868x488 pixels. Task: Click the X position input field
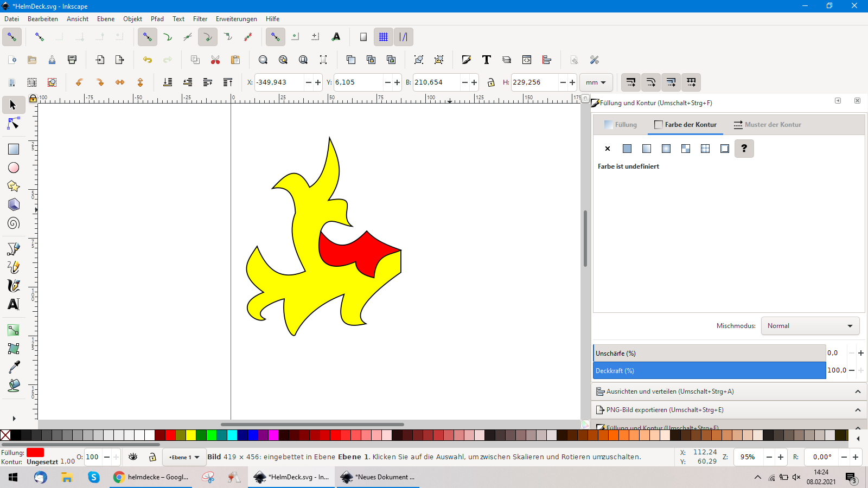coord(279,82)
